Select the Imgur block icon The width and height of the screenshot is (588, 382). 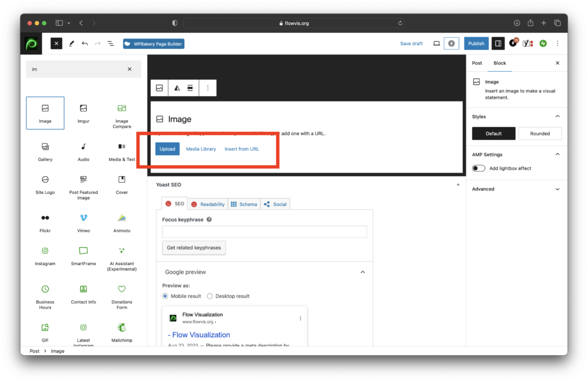coord(83,108)
